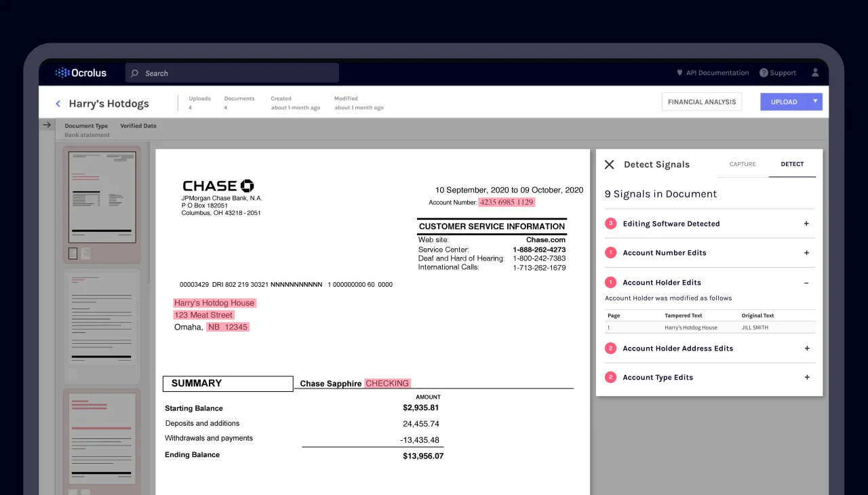868x495 pixels.
Task: Click highlighted CHECKING account type
Action: pos(387,383)
